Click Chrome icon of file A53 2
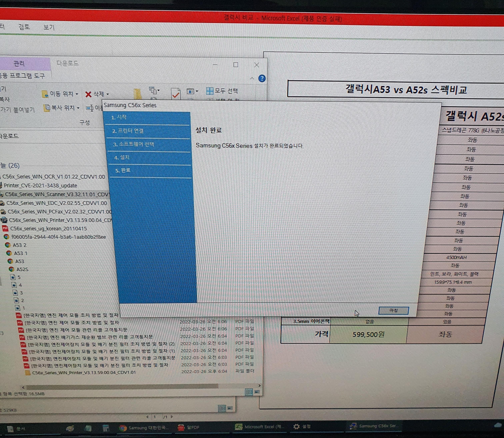Viewport: 504px width, 438px height. [x=8, y=245]
